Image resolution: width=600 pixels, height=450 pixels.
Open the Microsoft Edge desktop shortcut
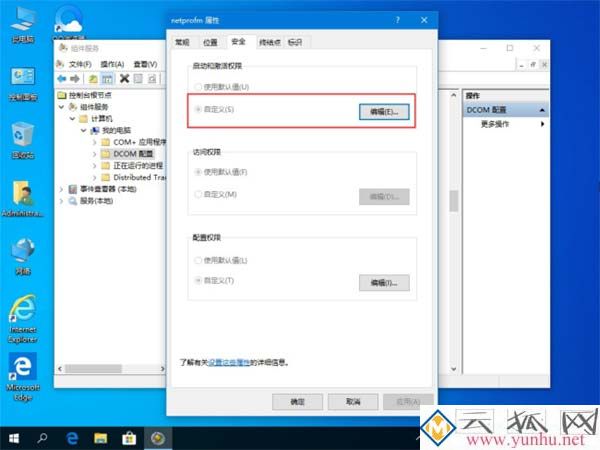coord(23,377)
